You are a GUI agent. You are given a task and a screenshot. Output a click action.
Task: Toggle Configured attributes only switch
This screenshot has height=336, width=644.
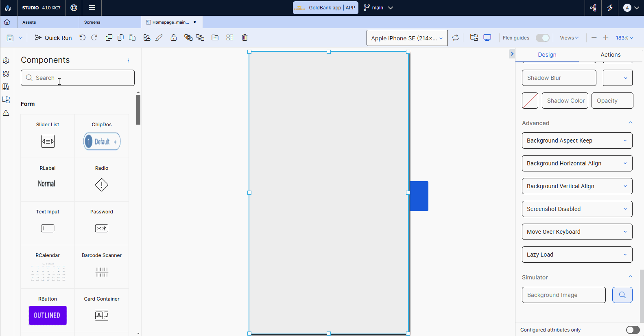(x=633, y=330)
